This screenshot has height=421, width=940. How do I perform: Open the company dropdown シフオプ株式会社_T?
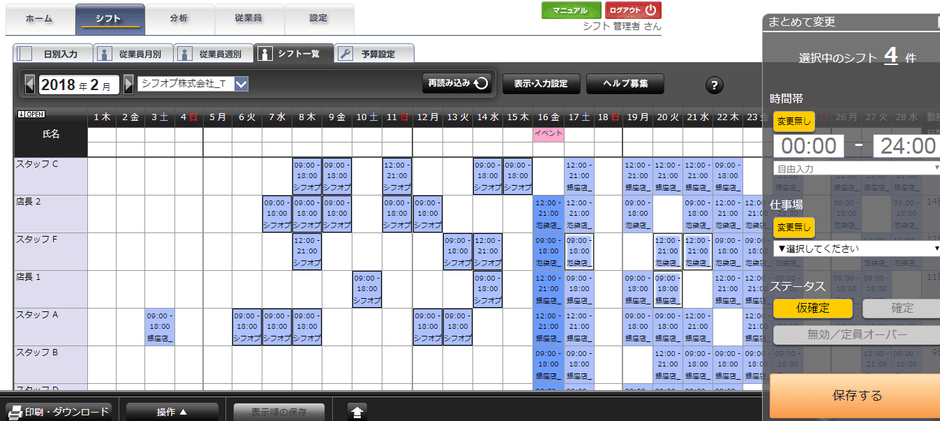point(193,84)
